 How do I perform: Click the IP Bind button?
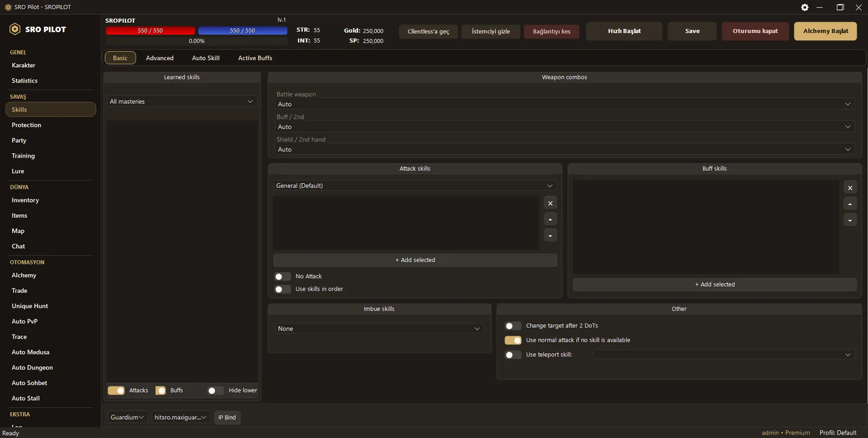227,417
